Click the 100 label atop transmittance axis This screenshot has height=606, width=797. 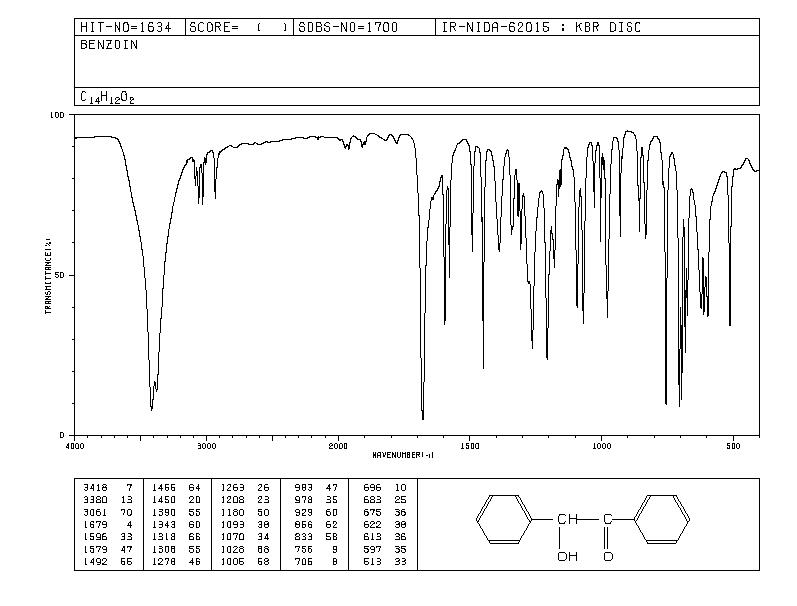tap(57, 115)
